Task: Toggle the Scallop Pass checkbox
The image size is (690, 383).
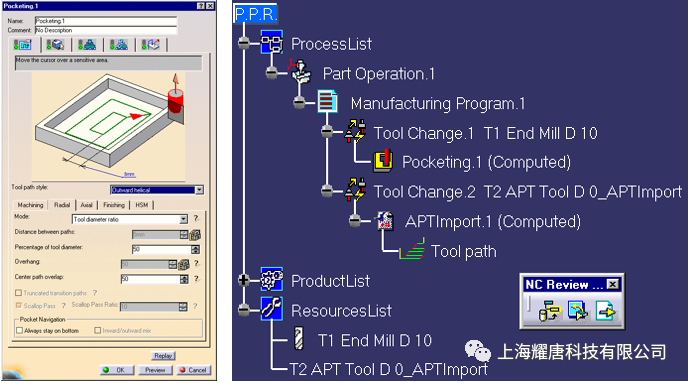Action: point(18,305)
